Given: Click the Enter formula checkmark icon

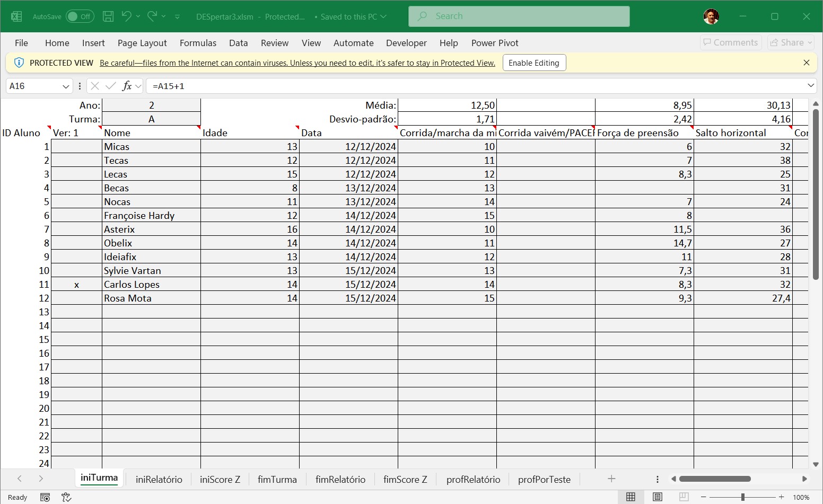Looking at the screenshot, I should [111, 86].
